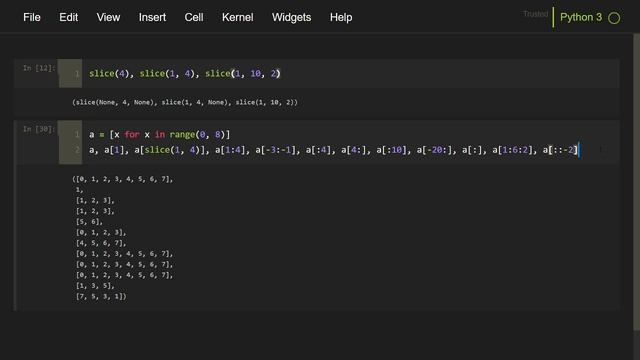
Task: Click the In [12] prompt label
Action: tap(39, 68)
